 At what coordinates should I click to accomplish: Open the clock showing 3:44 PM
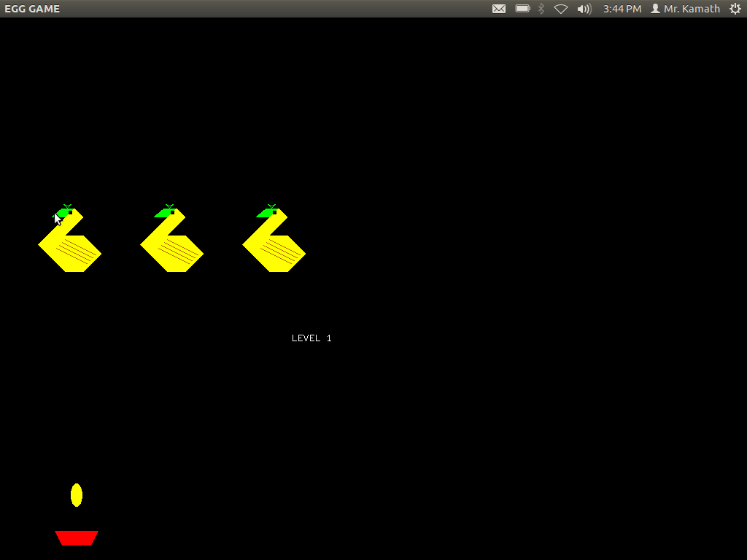[x=622, y=8]
